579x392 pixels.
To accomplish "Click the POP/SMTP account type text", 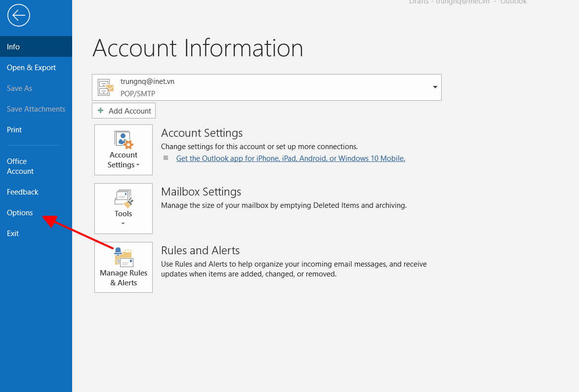I will tap(138, 93).
